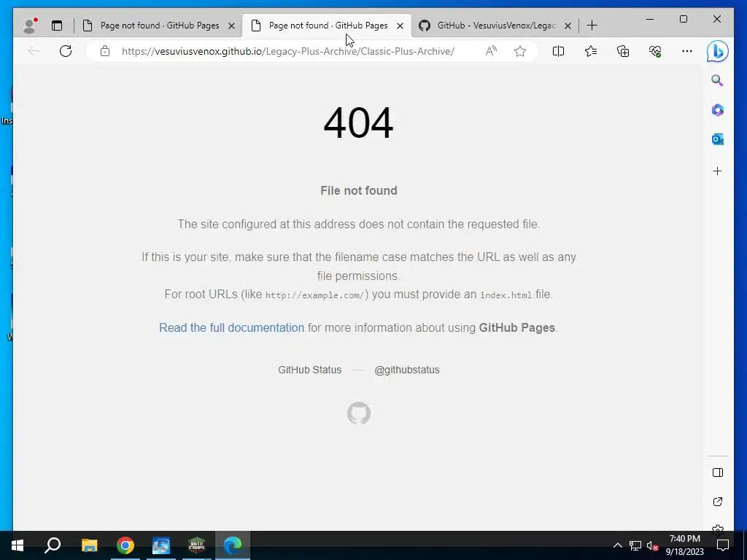
Task: Close the GitHub VesuviusVenox tab
Action: [x=568, y=26]
